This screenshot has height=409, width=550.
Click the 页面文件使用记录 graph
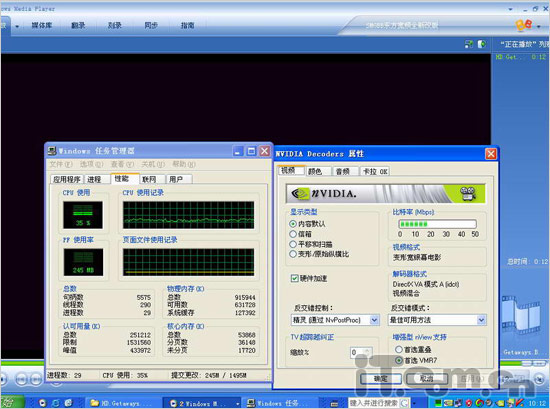click(188, 262)
